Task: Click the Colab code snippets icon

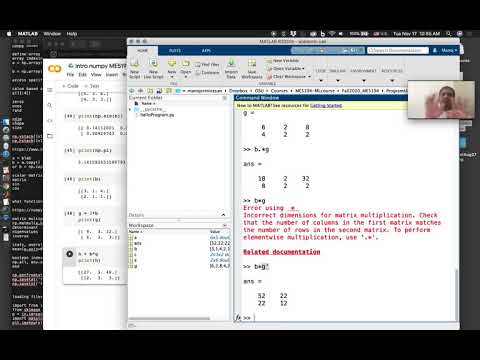Action: (50, 121)
